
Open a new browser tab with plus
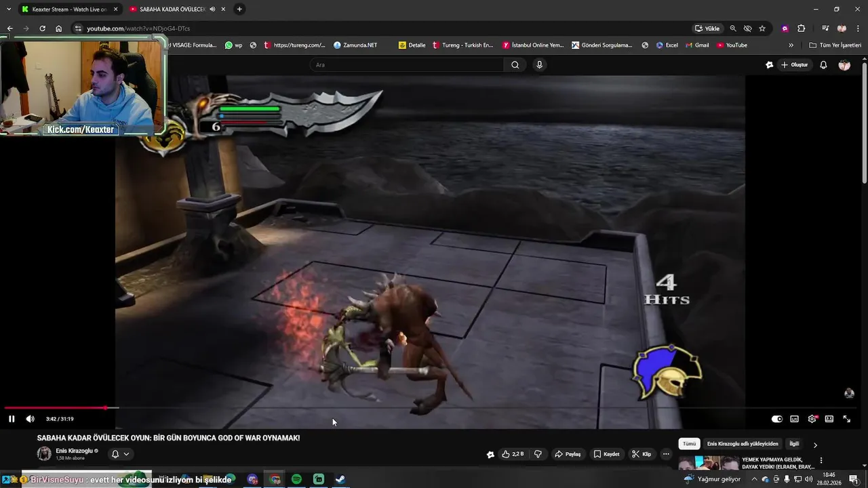pos(239,9)
